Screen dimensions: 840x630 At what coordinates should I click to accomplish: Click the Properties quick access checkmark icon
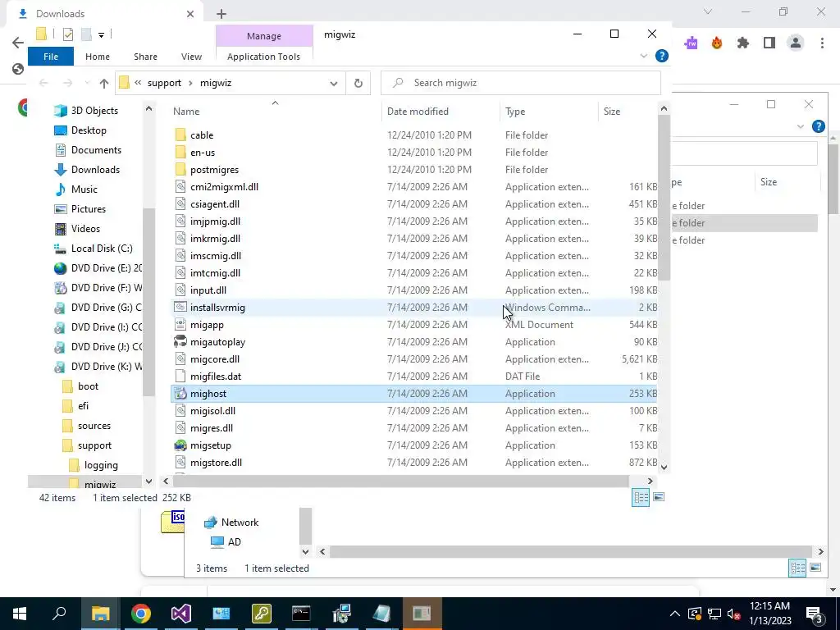[x=67, y=34]
